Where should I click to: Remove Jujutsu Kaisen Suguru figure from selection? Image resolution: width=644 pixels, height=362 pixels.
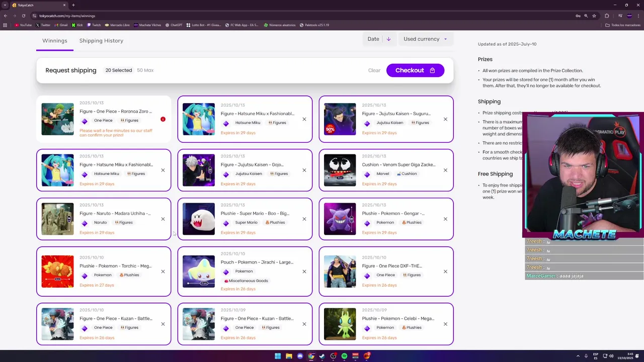445,119
